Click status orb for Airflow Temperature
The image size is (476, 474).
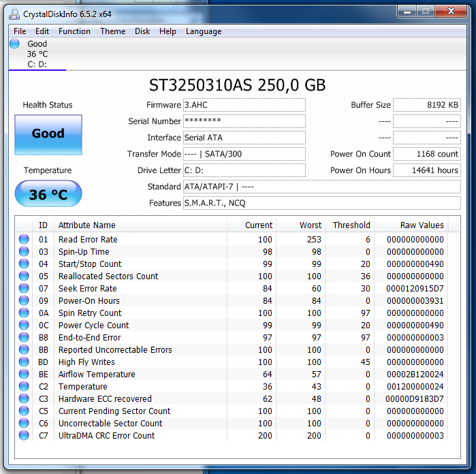[24, 374]
